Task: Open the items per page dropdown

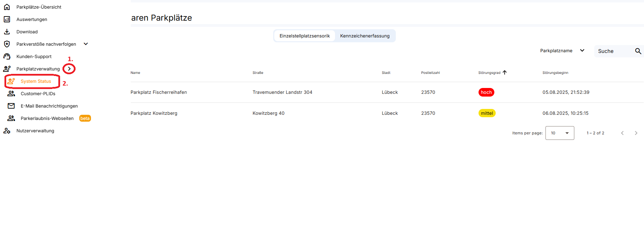Action: 560,133
